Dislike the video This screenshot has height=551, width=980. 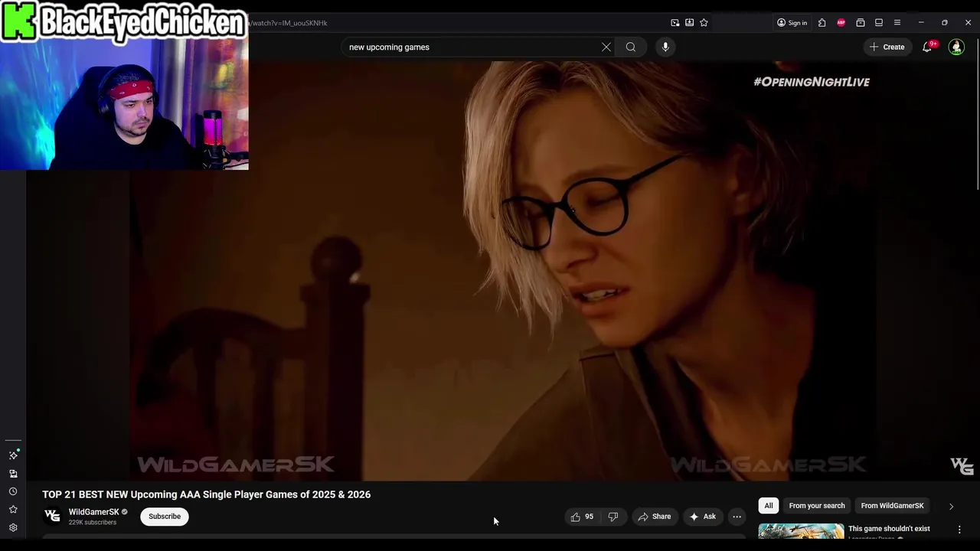pyautogui.click(x=613, y=517)
